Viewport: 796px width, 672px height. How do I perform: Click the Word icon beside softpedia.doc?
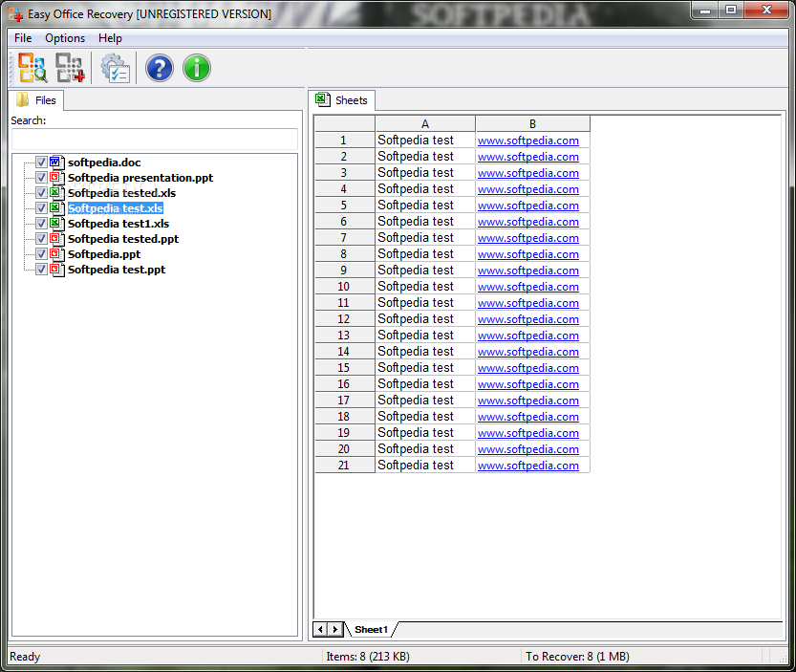(x=57, y=163)
